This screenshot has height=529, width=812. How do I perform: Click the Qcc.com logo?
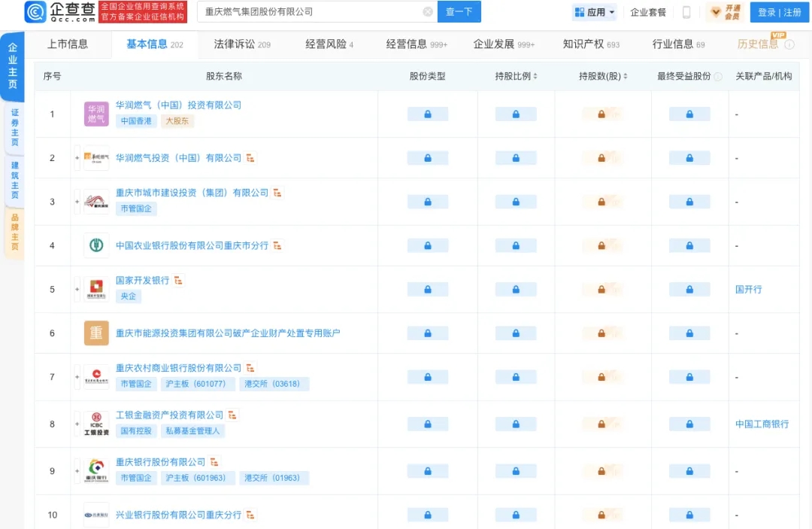60,11
